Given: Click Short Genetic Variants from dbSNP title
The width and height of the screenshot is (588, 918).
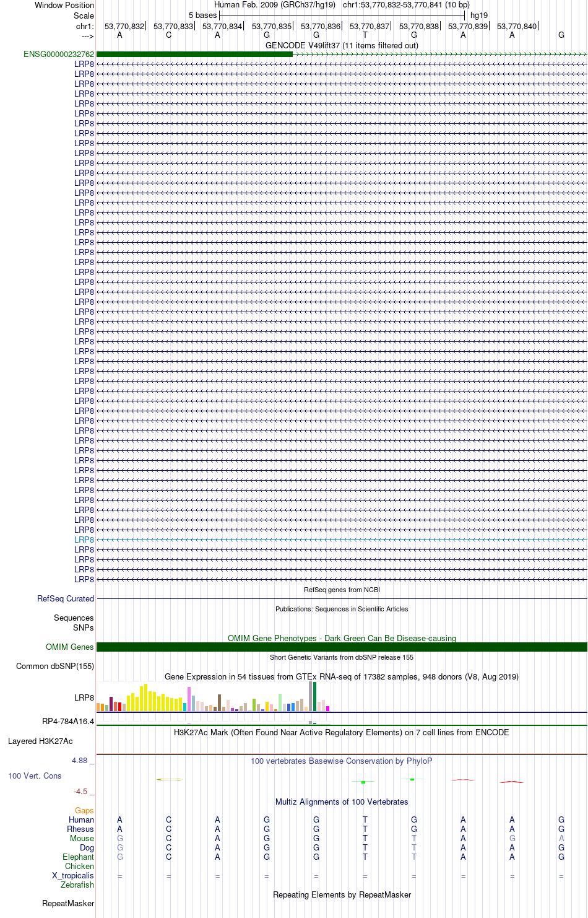Looking at the screenshot, I should click(x=342, y=658).
